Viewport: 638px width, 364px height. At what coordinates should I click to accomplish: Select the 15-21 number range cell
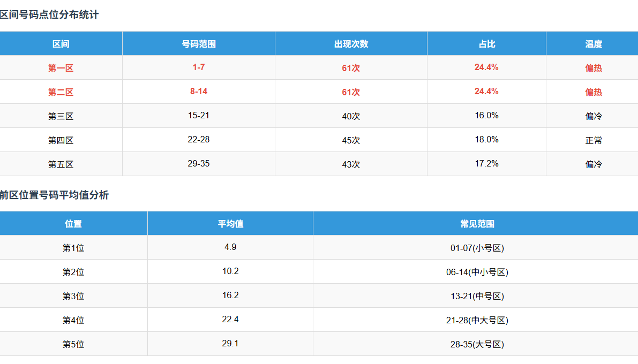pos(198,116)
